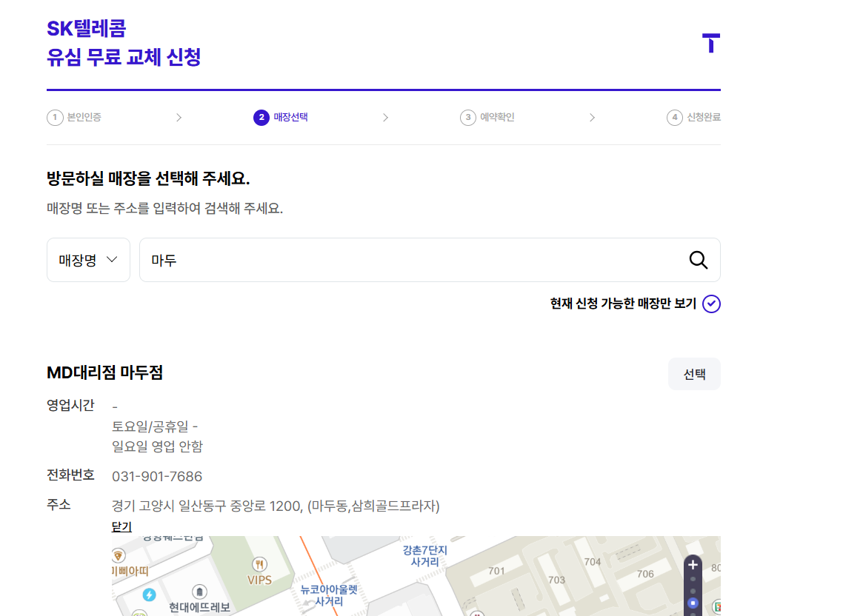This screenshot has height=616, width=843.
Task: Click the SK텔레콤 유심 무료 교체 신청 title
Action: pyautogui.click(x=124, y=43)
